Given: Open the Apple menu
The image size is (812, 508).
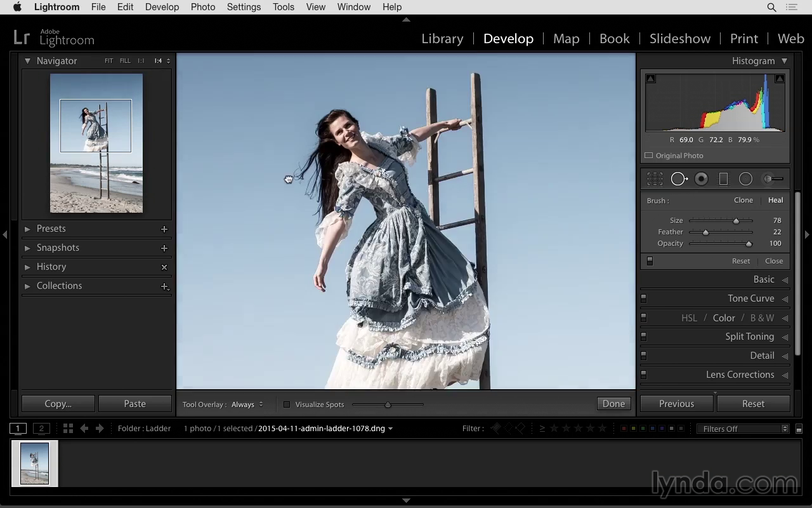Looking at the screenshot, I should [x=18, y=7].
